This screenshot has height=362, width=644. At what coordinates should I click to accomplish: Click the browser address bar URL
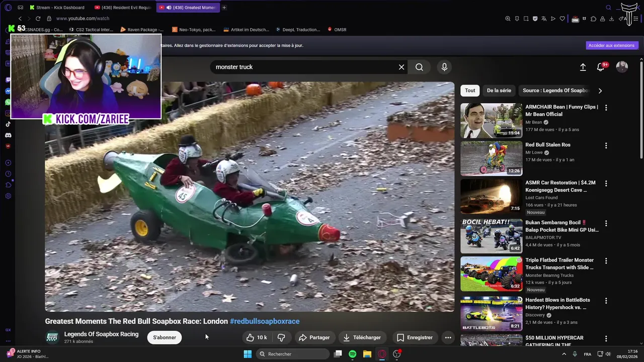[x=83, y=19]
